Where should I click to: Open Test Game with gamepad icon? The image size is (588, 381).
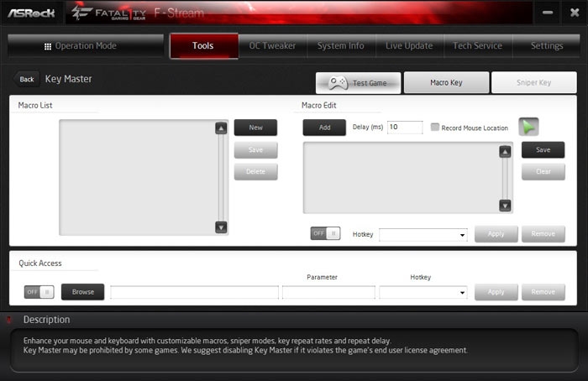[358, 83]
